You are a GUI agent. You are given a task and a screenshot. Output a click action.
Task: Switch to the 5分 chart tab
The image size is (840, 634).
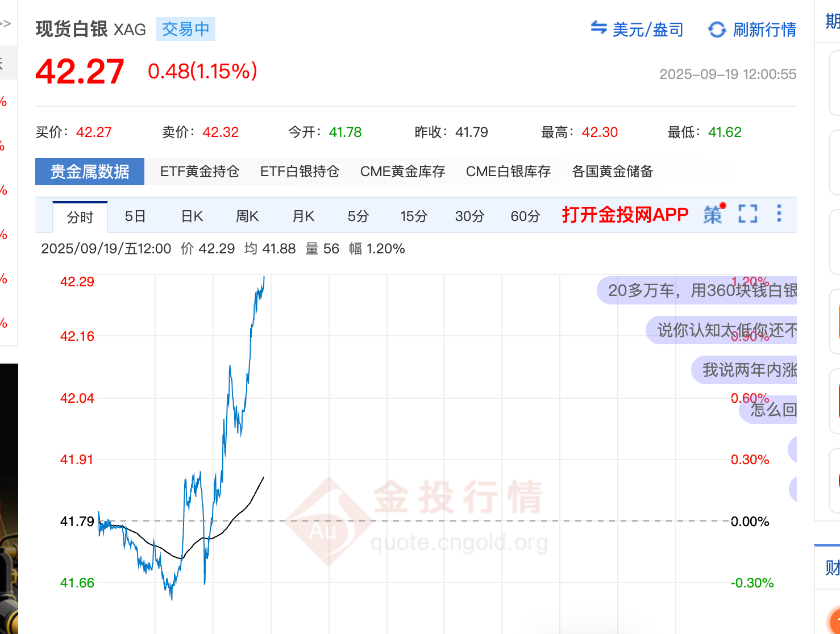[359, 216]
